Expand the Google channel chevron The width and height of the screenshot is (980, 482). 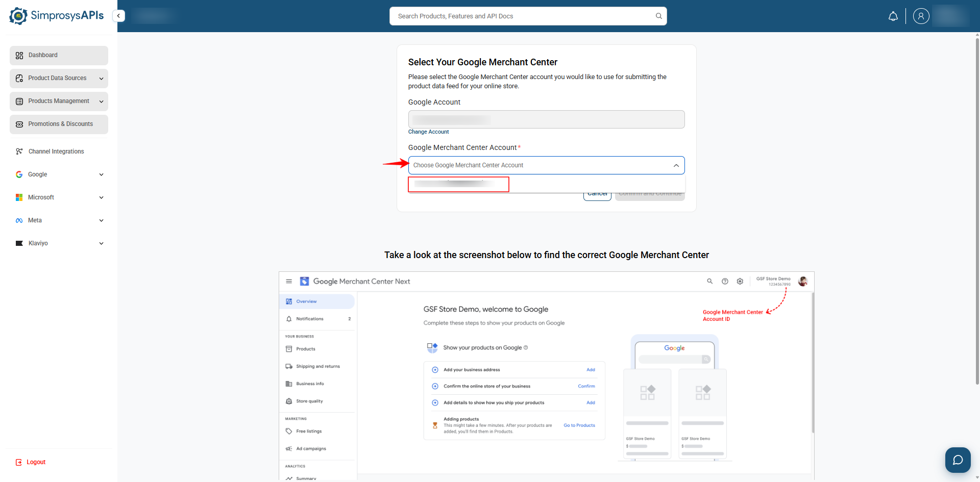(x=101, y=174)
